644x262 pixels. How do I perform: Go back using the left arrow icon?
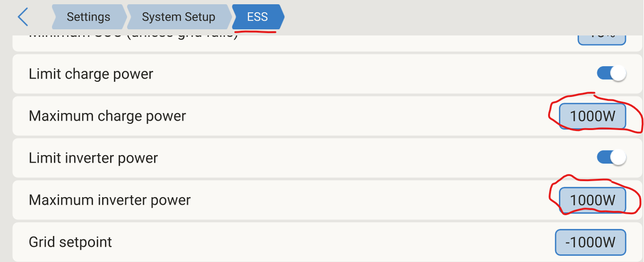23,17
